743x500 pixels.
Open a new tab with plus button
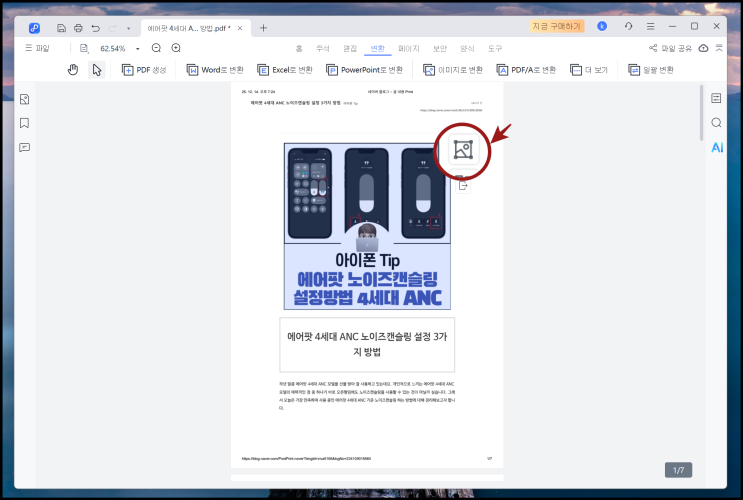click(x=263, y=28)
